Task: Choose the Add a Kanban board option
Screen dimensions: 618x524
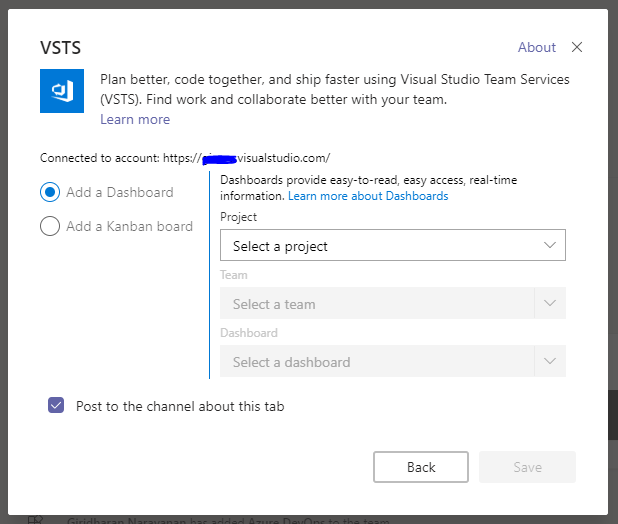Action: coord(50,226)
